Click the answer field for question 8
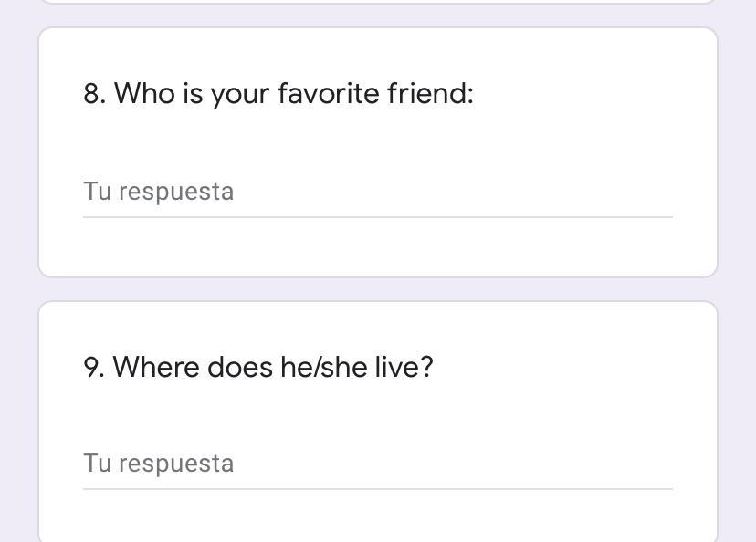 tap(377, 192)
